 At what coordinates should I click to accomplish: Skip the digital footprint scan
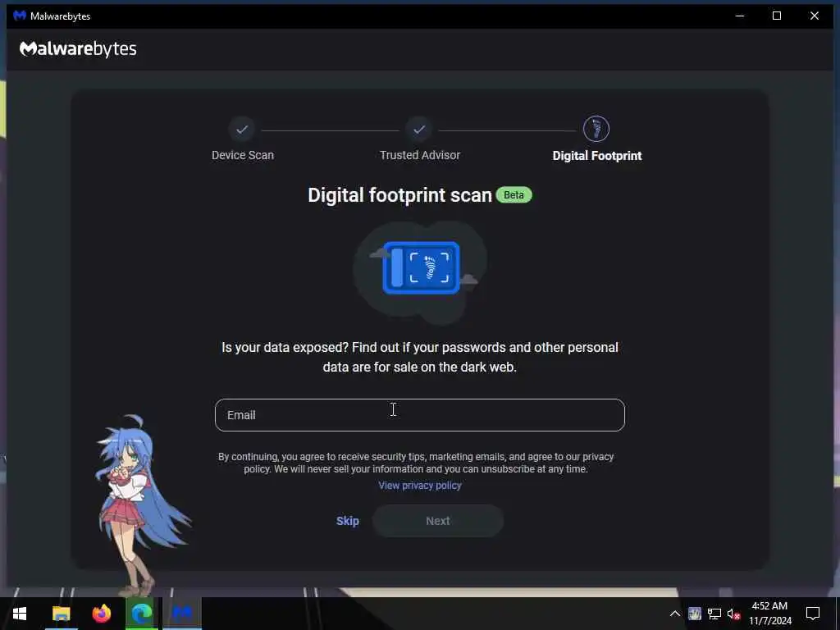point(348,521)
